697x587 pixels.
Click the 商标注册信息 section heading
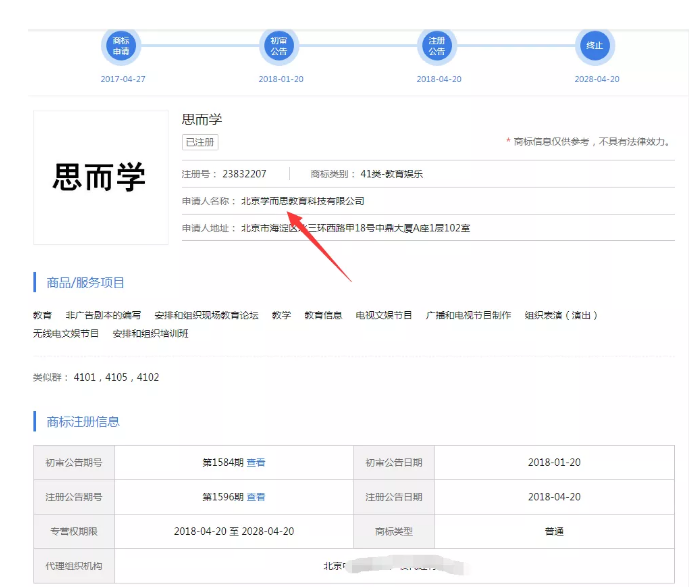pyautogui.click(x=83, y=422)
